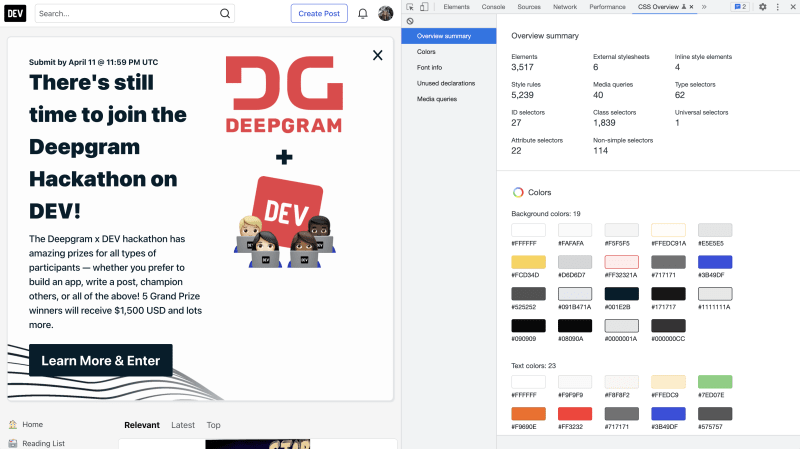Viewport: 800px width, 449px height.
Task: Click the search magnifier icon
Action: pyautogui.click(x=224, y=13)
